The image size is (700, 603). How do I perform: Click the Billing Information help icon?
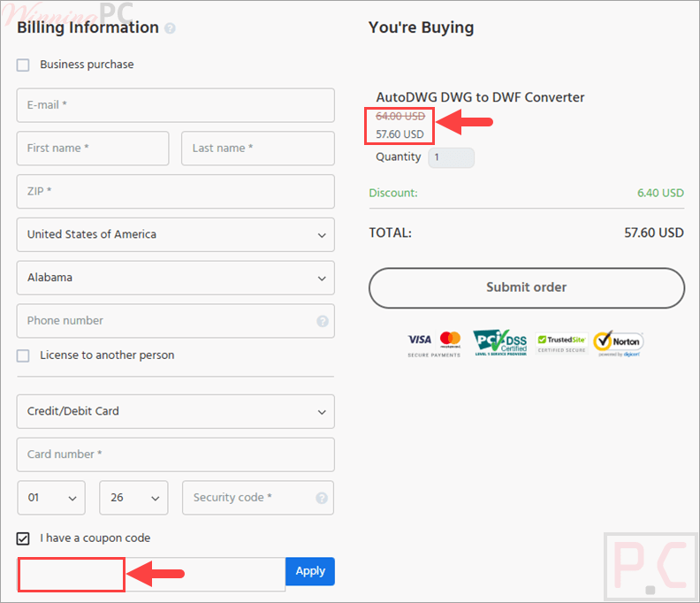170,28
